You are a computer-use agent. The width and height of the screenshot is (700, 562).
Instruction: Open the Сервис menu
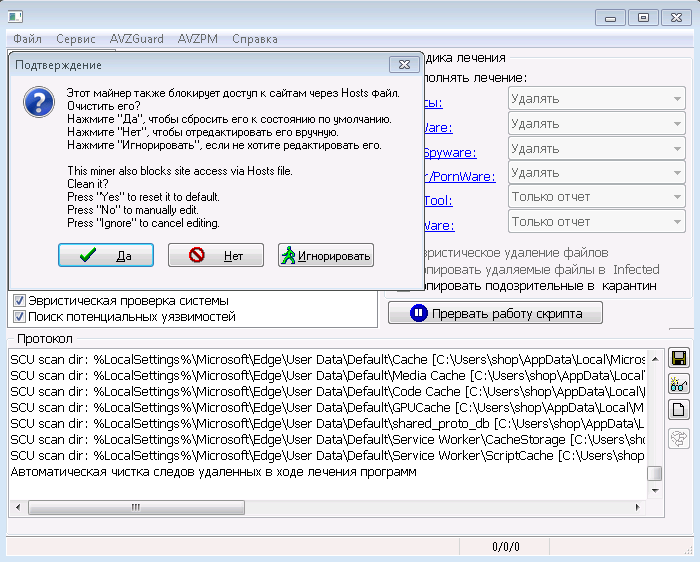(75, 39)
